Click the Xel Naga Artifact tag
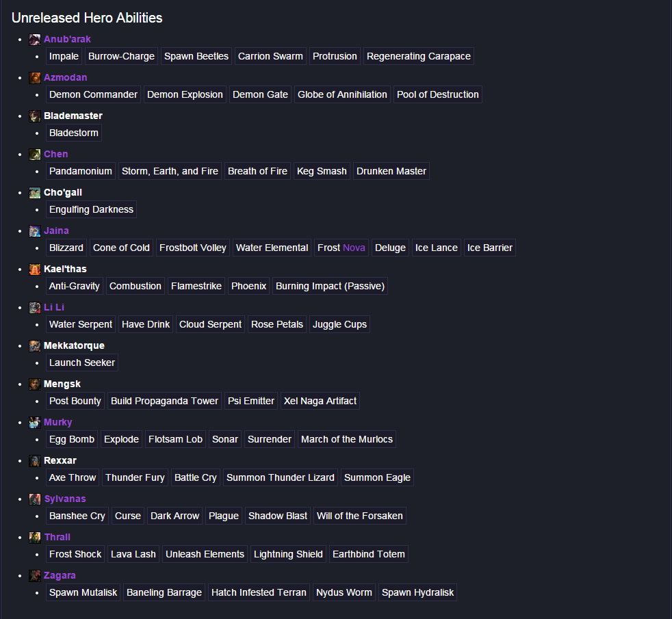Viewport: 672px width, 619px height. [x=320, y=401]
